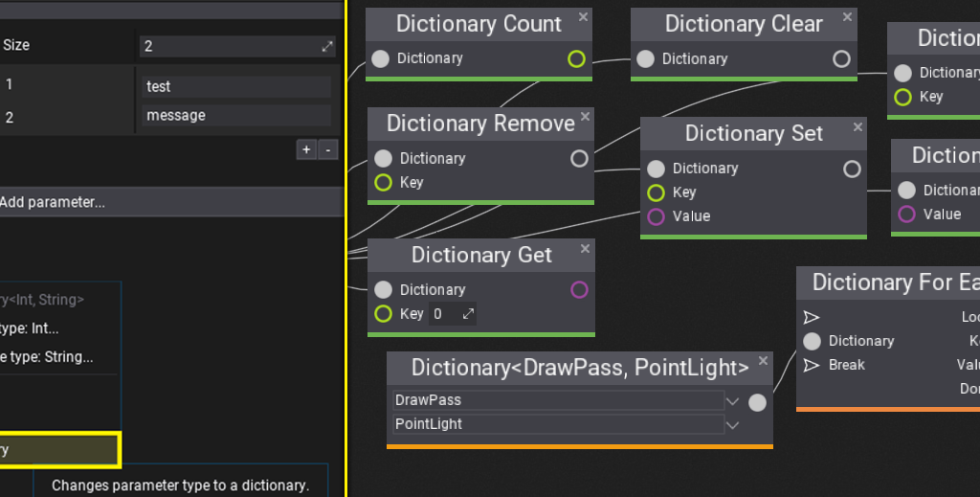The height and width of the screenshot is (497, 980).
Task: Close the Dictionary Remove node
Action: 585,117
